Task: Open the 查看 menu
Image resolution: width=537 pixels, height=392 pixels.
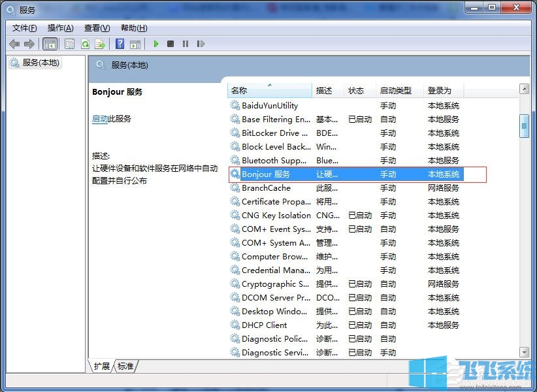Action: tap(95, 28)
